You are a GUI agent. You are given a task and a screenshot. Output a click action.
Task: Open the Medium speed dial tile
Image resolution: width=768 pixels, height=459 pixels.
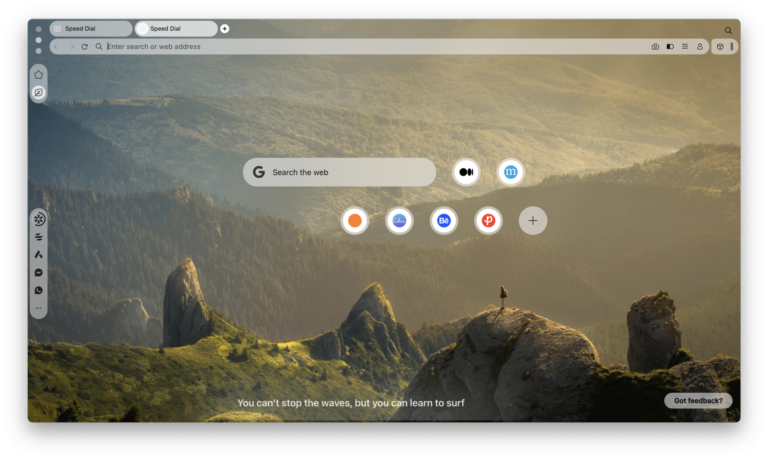click(x=466, y=172)
